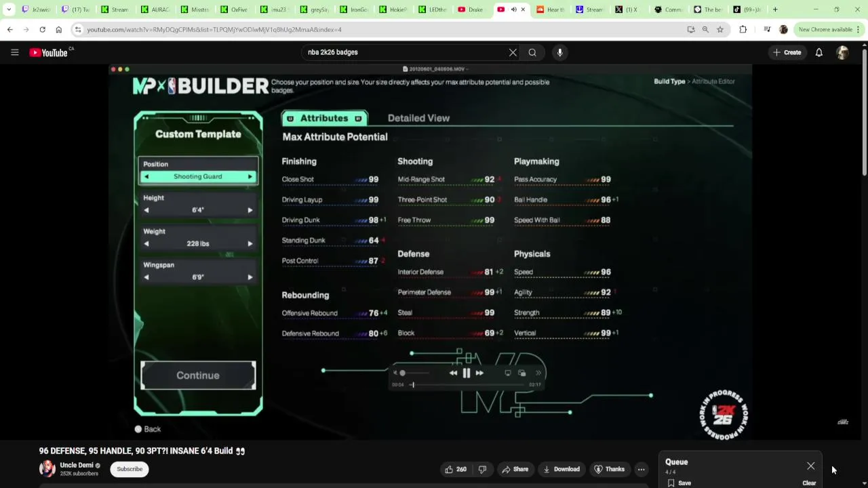Screen dimensions: 868x488
Task: Open the browser home page button
Action: [58, 29]
